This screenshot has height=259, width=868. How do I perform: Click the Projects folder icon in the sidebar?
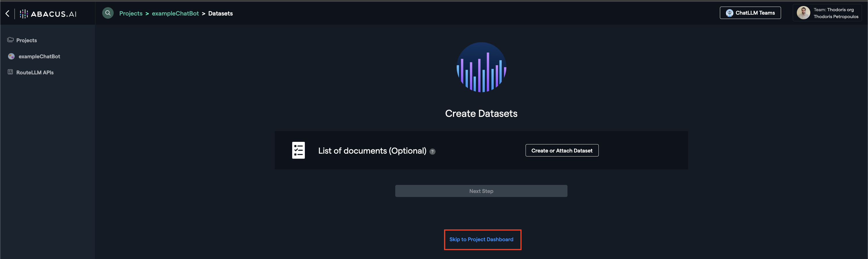coord(10,40)
